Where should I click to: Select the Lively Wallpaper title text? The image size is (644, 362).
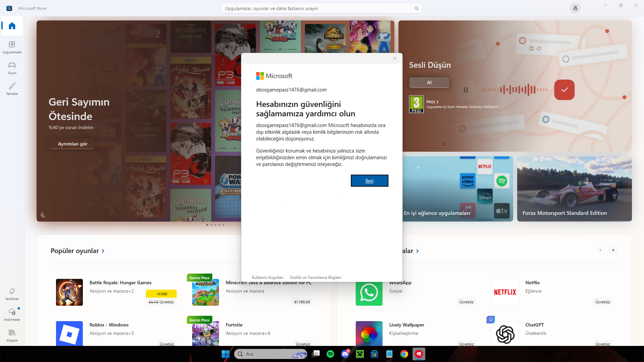(407, 325)
